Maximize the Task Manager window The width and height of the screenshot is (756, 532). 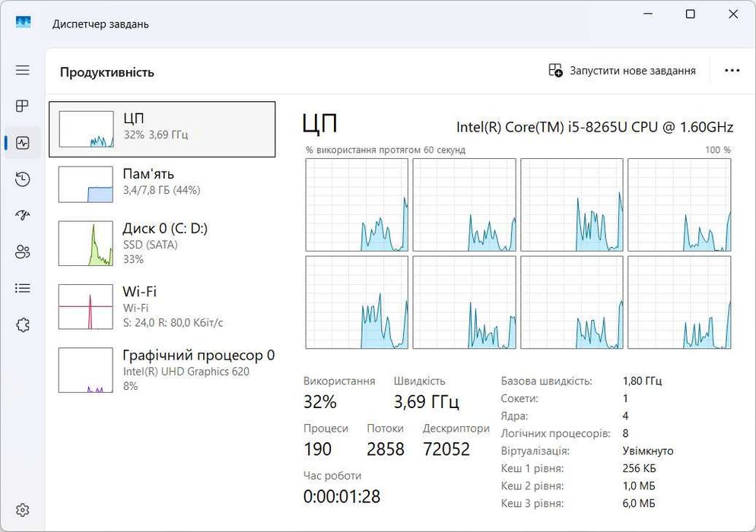(x=691, y=14)
